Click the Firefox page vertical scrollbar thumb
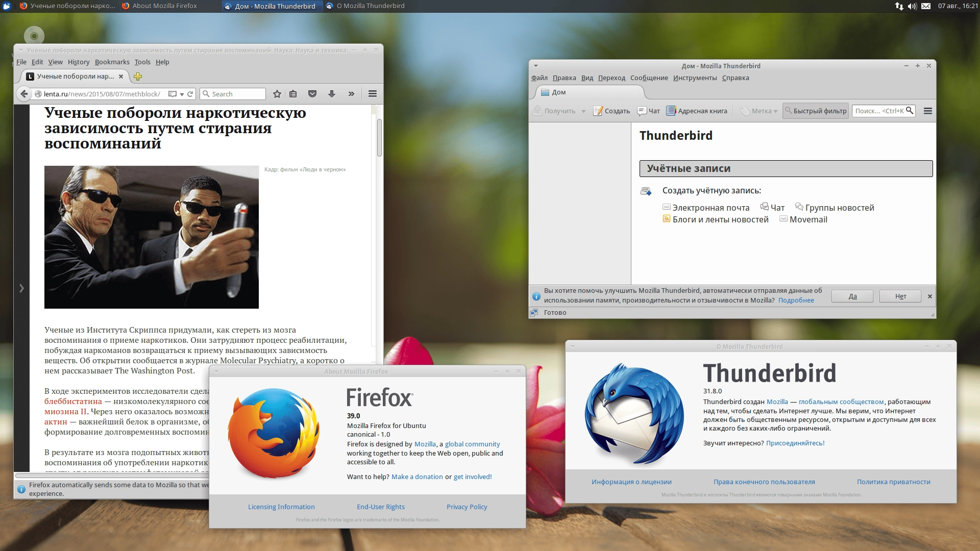This screenshot has width=980, height=551. click(379, 138)
